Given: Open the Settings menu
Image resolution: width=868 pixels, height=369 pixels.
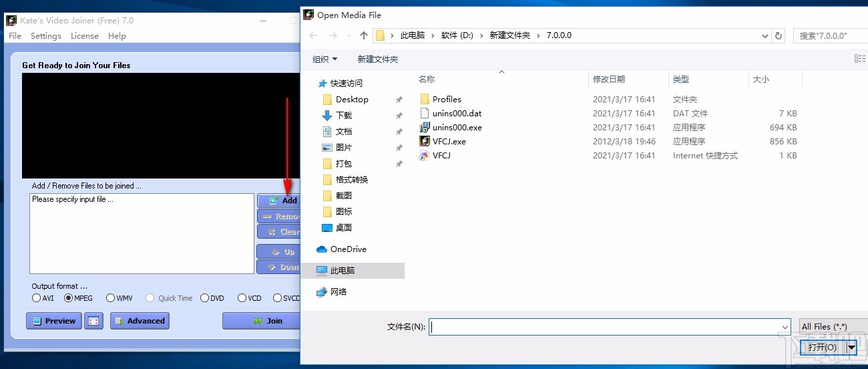Looking at the screenshot, I should [46, 36].
